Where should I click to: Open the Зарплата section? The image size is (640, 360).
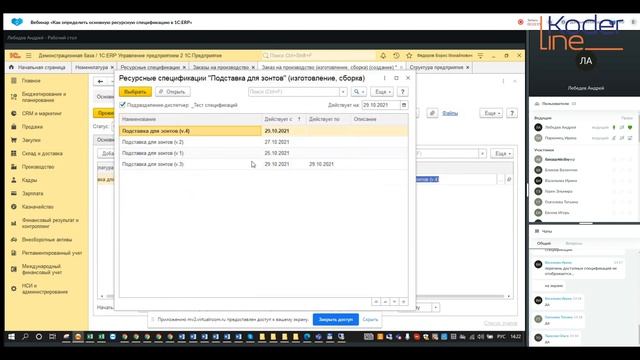(32, 193)
